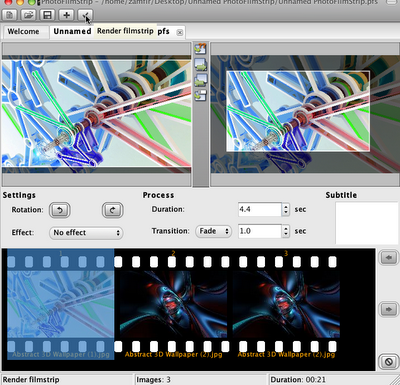Image resolution: width=400 pixels, height=385 pixels.
Task: Click the Subtitle section heading
Action: click(x=341, y=195)
